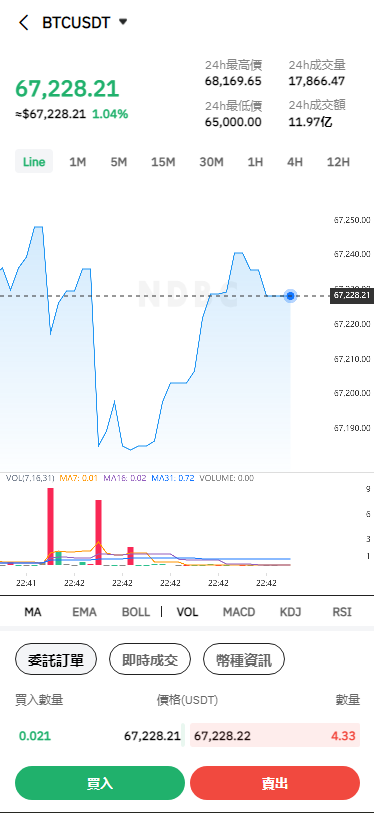Click the blue current price dot on chart
The width and height of the screenshot is (374, 813).
pyautogui.click(x=290, y=296)
